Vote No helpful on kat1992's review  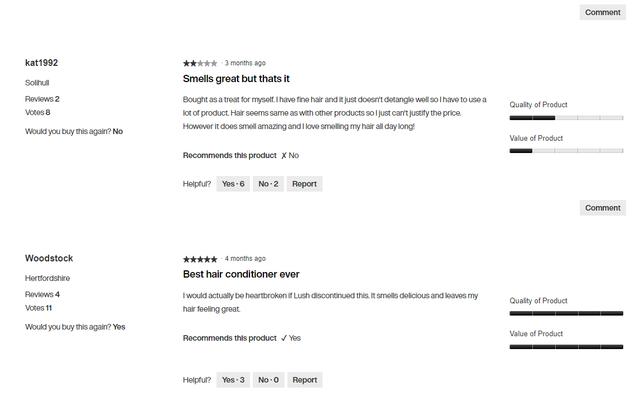(268, 184)
